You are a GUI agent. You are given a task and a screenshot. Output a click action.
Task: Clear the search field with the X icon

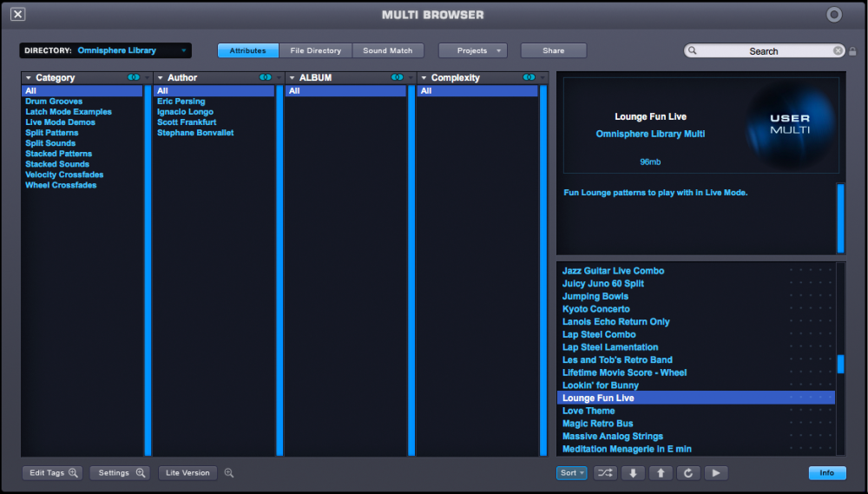click(x=838, y=51)
